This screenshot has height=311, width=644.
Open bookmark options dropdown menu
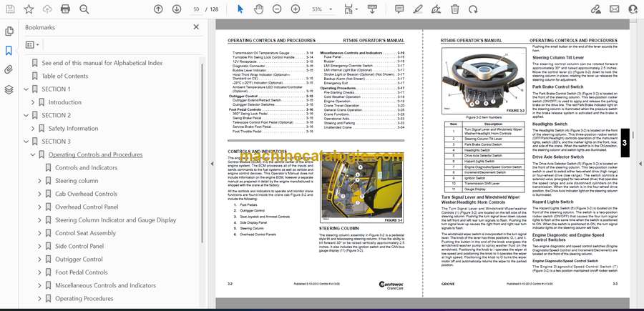32,45
